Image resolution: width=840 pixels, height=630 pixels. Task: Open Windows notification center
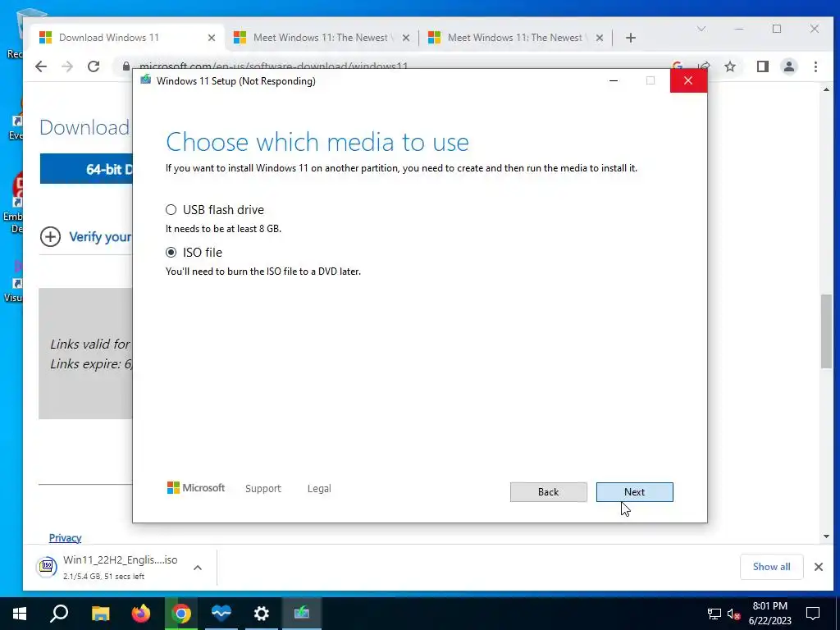[813, 614]
